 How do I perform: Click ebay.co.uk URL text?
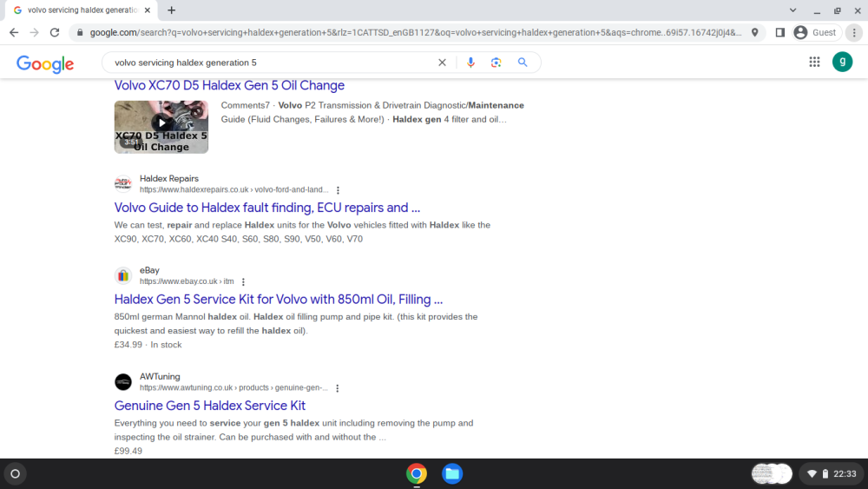click(187, 281)
